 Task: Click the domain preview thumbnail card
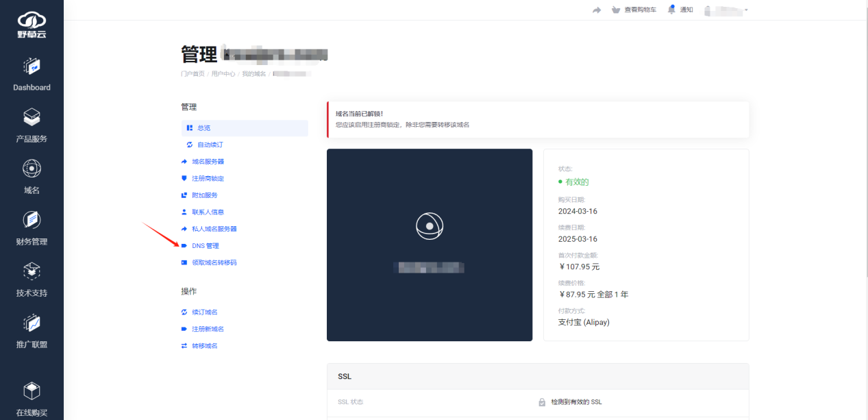(430, 245)
